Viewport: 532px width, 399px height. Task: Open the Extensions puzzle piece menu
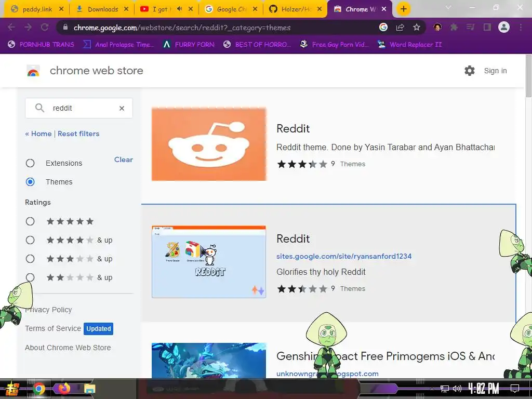pos(454,27)
